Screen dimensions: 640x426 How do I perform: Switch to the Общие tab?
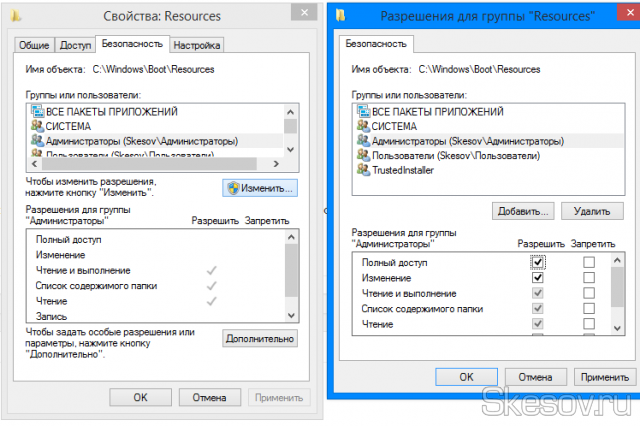(x=35, y=45)
